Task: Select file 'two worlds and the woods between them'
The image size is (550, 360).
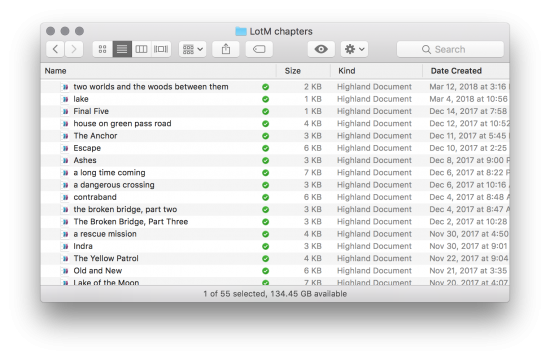Action: (275, 87)
